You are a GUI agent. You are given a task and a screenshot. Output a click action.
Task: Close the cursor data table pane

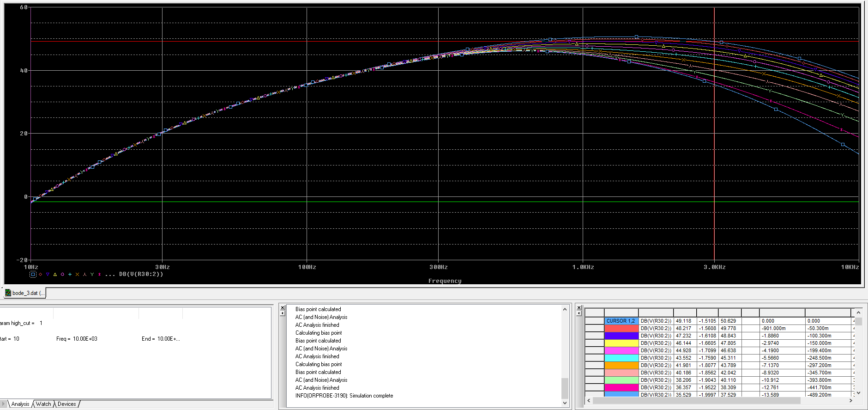(579, 307)
